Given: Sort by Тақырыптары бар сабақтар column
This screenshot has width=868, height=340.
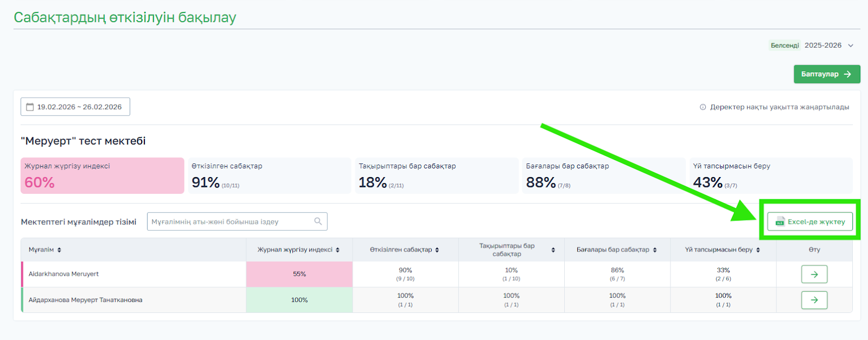Looking at the screenshot, I should click(x=553, y=250).
